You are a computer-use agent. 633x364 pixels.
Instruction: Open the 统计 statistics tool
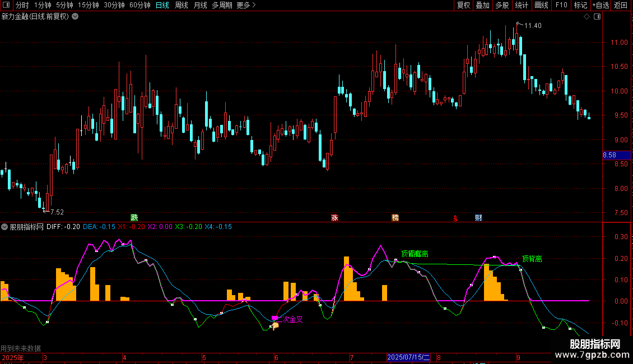[522, 5]
